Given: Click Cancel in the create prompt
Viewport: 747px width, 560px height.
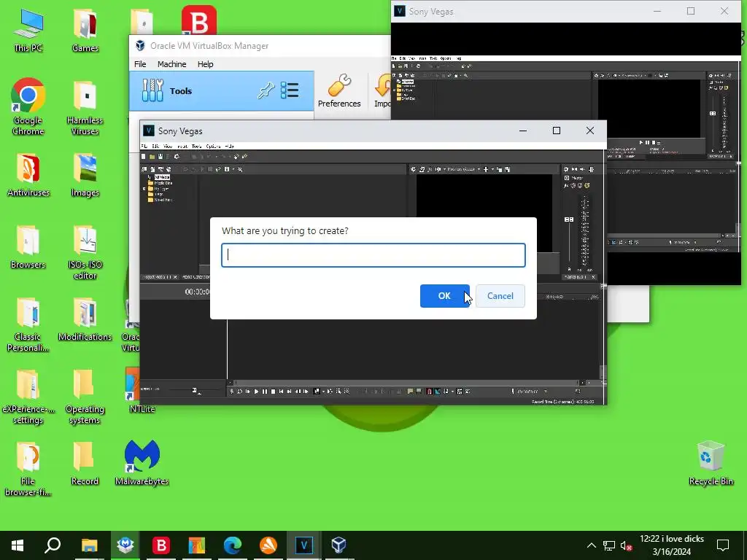Looking at the screenshot, I should pyautogui.click(x=500, y=296).
